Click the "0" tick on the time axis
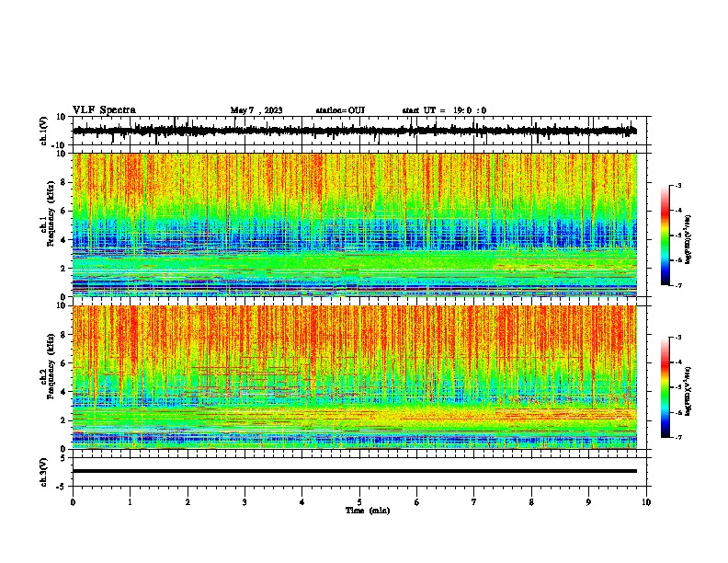The width and height of the screenshot is (728, 563). [x=73, y=502]
